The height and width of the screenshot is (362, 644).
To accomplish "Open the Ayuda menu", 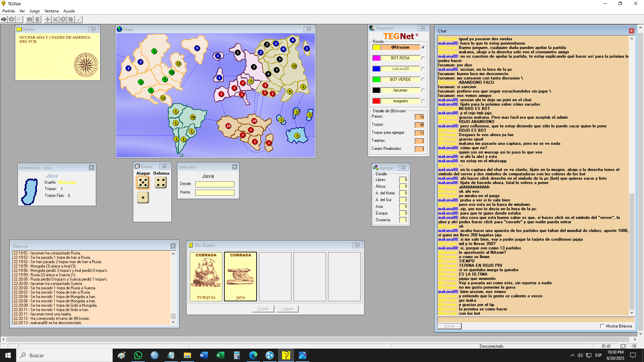I will [x=69, y=11].
